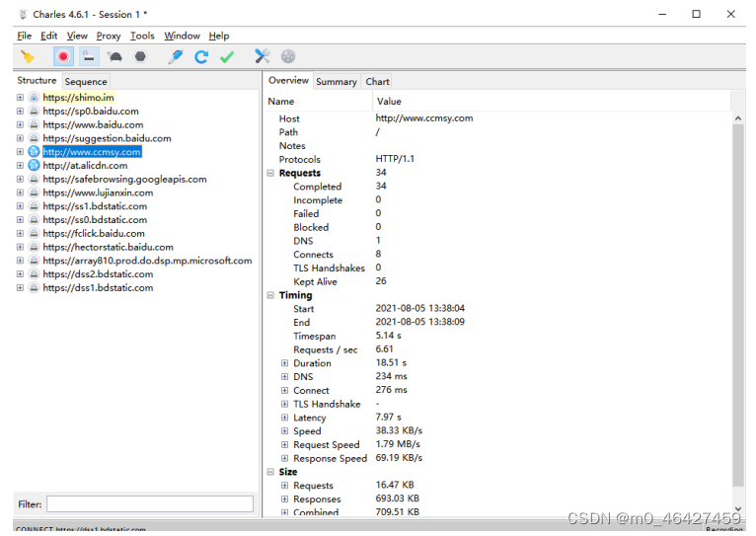Select https://dss2.bdstatic.com host
The image size is (756, 536).
coord(98,274)
